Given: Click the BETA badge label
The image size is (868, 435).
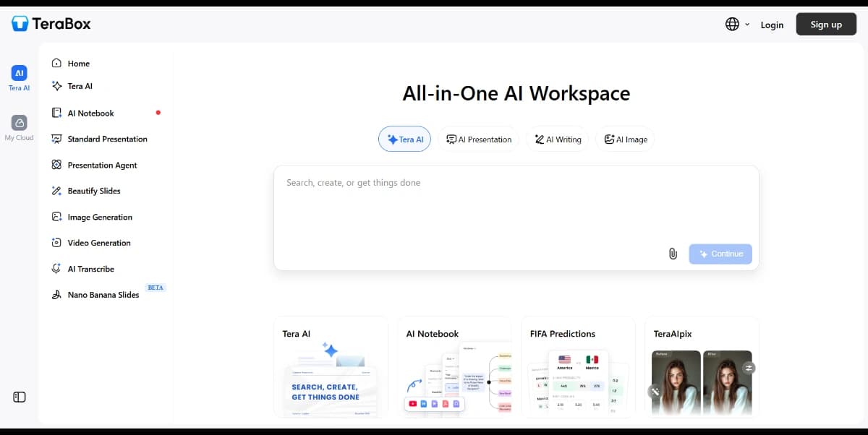Looking at the screenshot, I should click(x=156, y=288).
